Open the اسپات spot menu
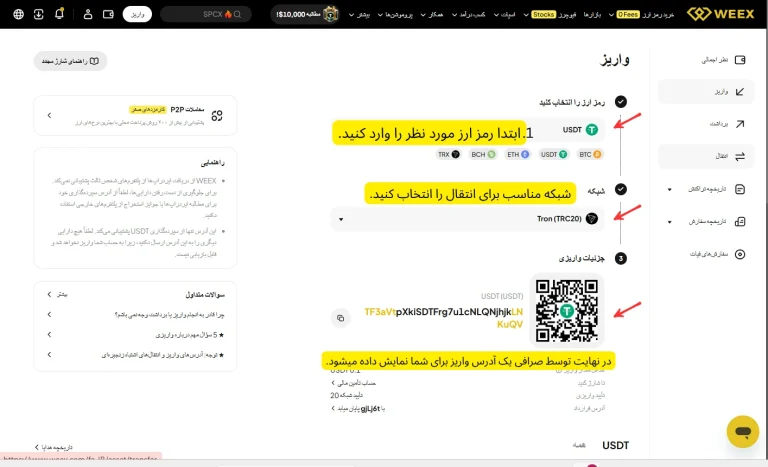This screenshot has width=768, height=467. pyautogui.click(x=504, y=15)
